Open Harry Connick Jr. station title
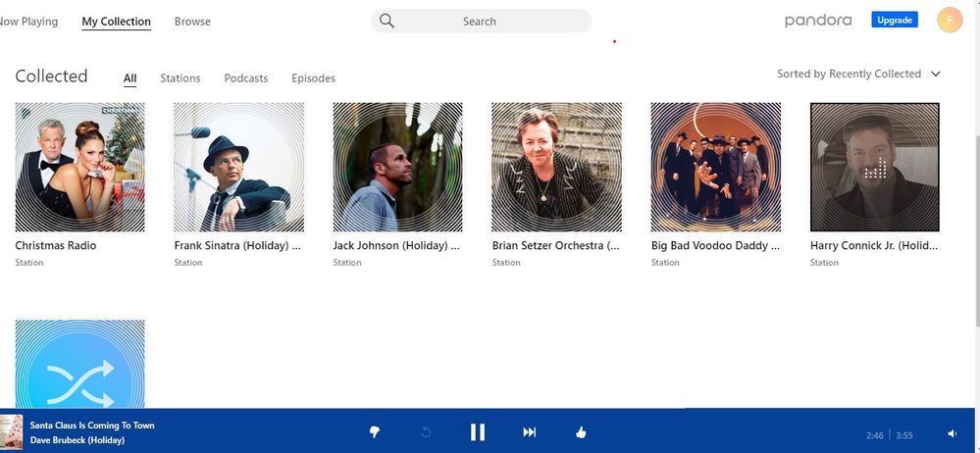Screen dimensions: 980x453 [874, 245]
